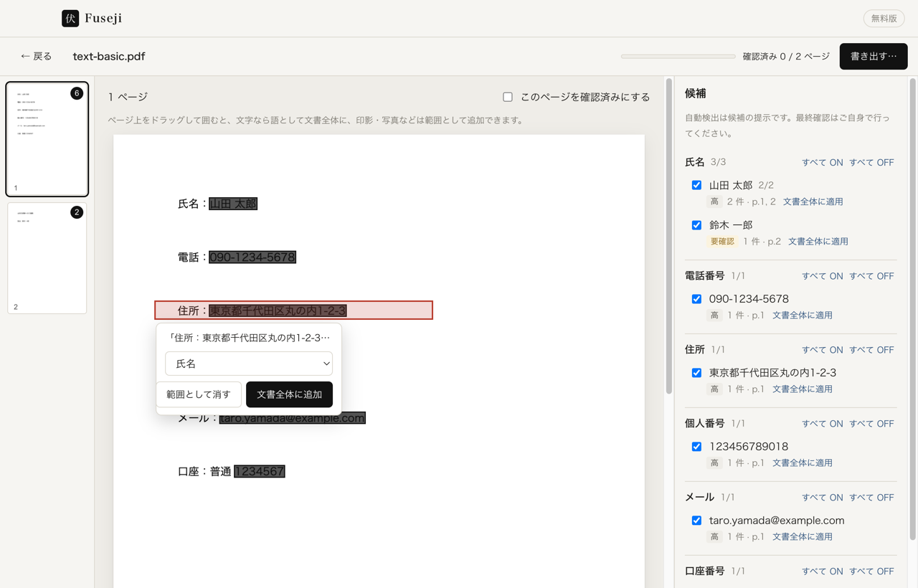Check このページを確認済みにする checkbox
The height and width of the screenshot is (588, 918).
(508, 97)
